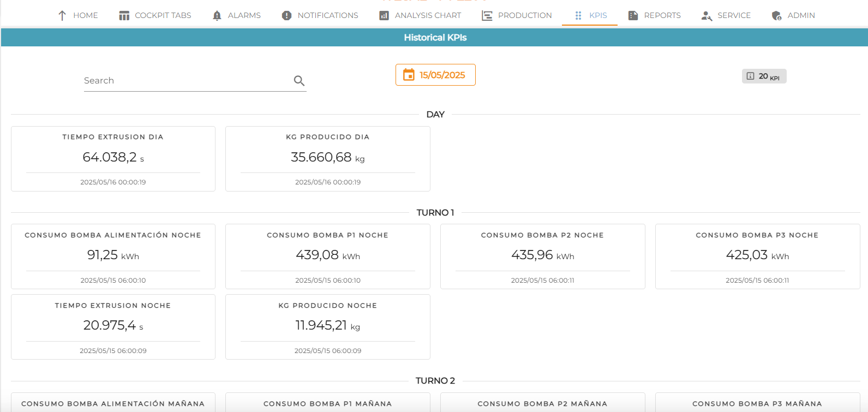Select the Kg Producido Dia card
This screenshot has width=868, height=412.
(x=328, y=159)
